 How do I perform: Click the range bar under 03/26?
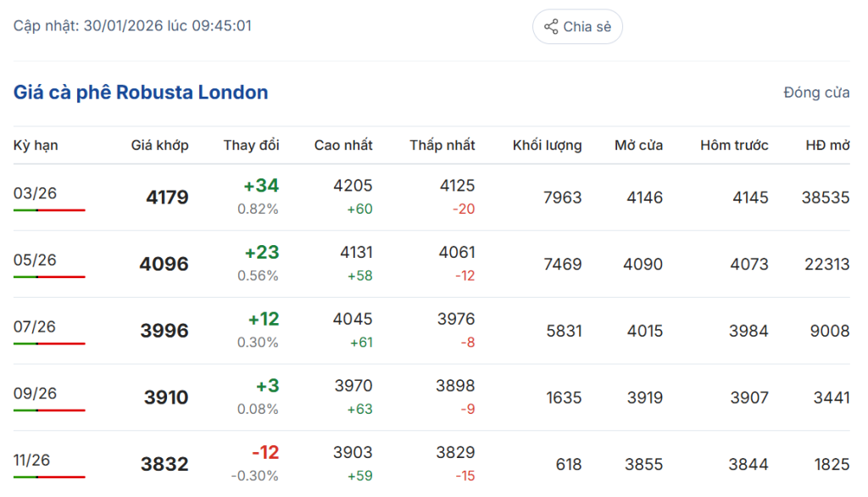pyautogui.click(x=49, y=209)
